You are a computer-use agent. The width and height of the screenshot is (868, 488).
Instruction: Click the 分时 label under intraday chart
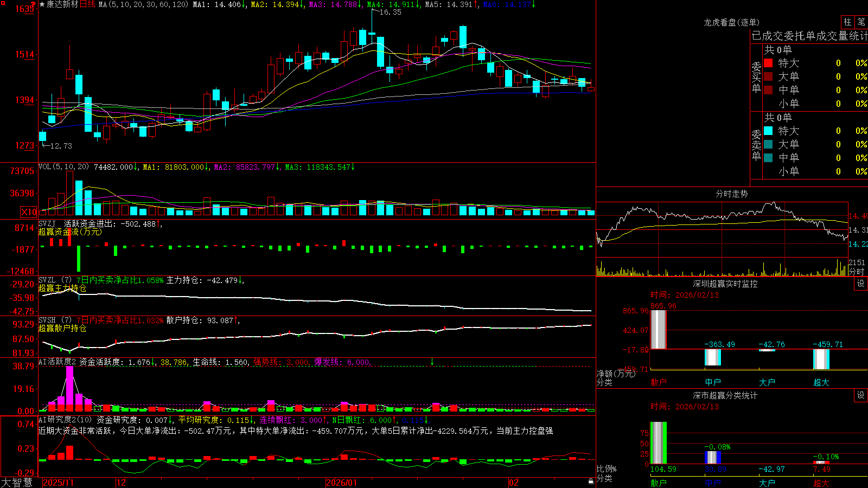pos(856,272)
